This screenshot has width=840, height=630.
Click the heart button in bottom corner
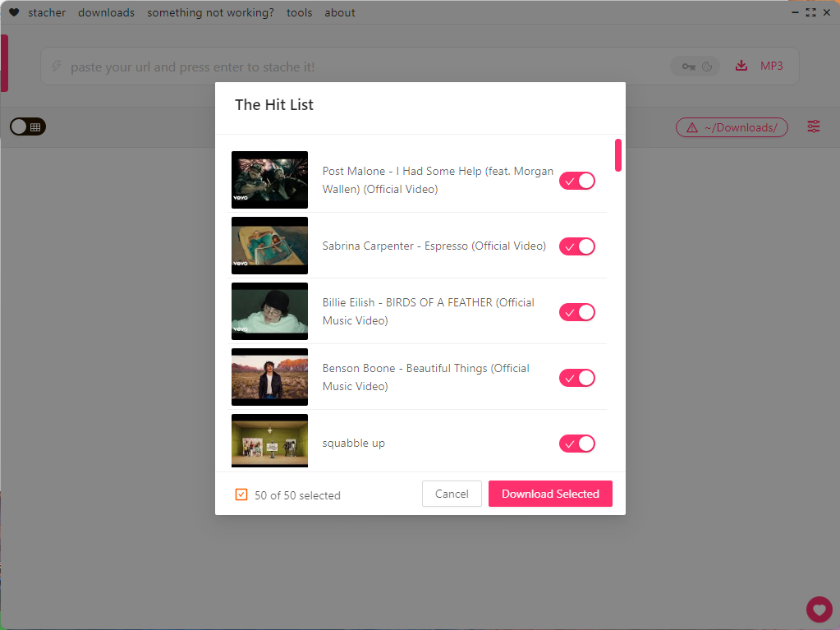click(819, 609)
